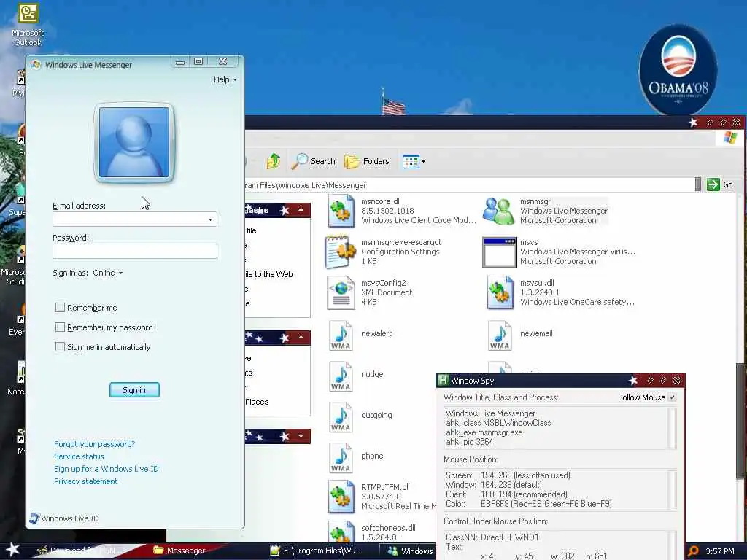The width and height of the screenshot is (747, 560).
Task: Select the msvsui.dll file icon
Action: (500, 293)
